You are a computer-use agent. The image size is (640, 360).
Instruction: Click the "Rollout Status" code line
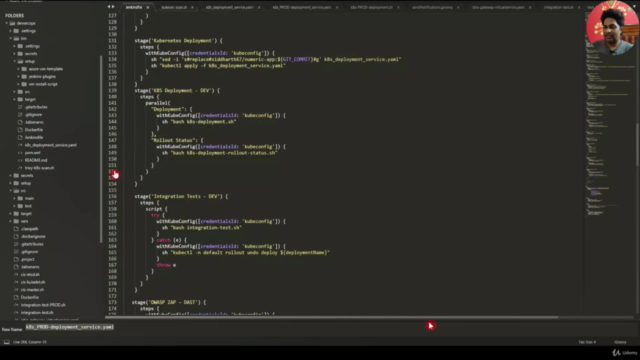click(x=177, y=140)
